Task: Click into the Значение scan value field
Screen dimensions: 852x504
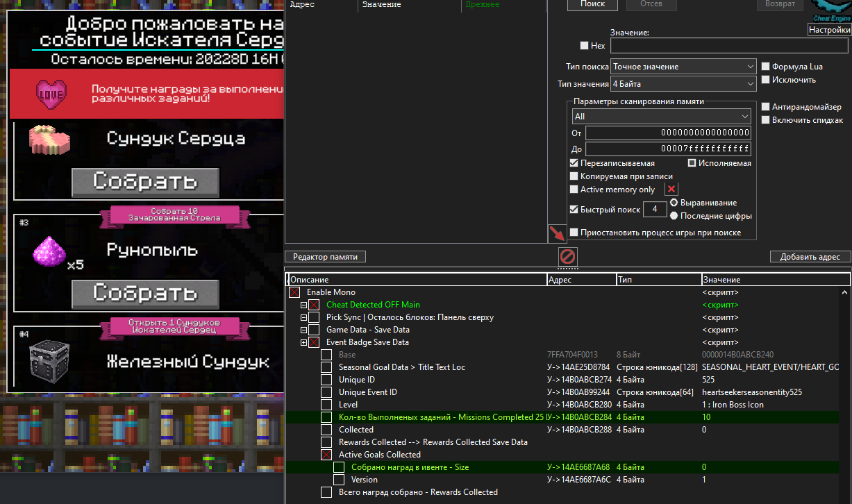Action: tap(729, 46)
